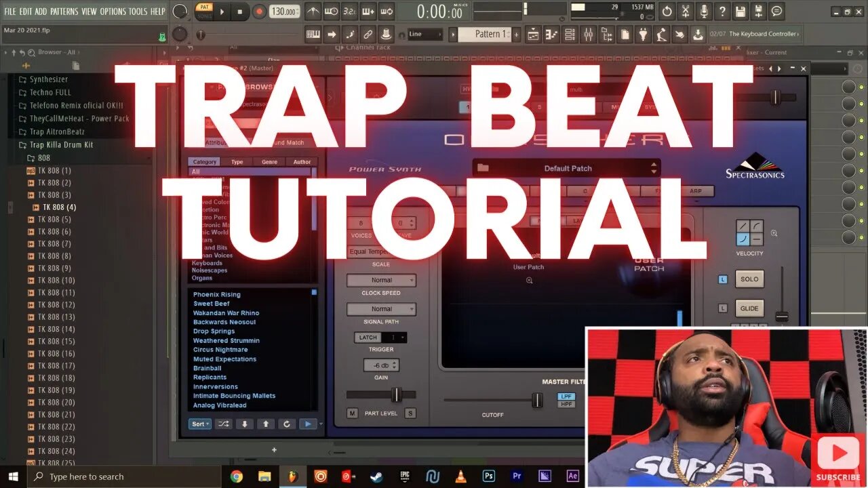Load the Phoenix Rising patch
Viewport: 868px width, 488px height.
pos(216,294)
